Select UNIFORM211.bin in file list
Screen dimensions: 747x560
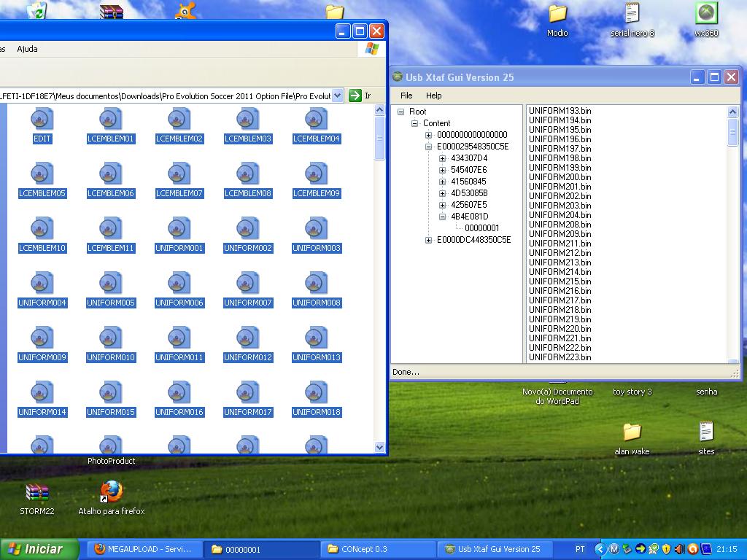tap(560, 244)
